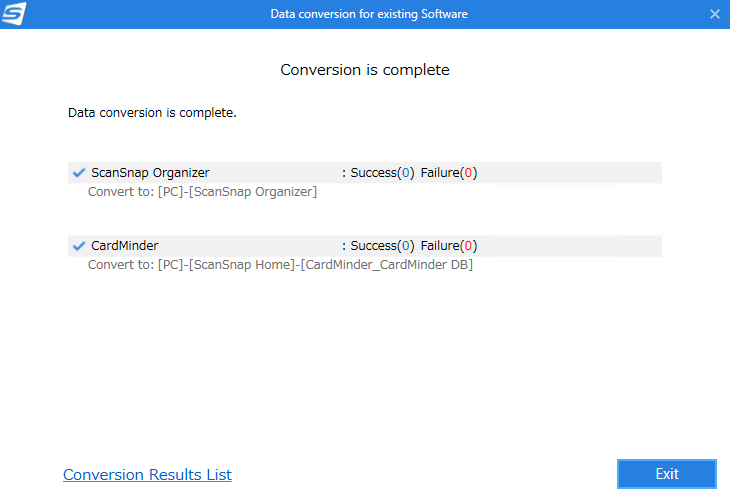
Task: Click [ScanSnap Organizer] destination folder text
Action: pyautogui.click(x=254, y=191)
